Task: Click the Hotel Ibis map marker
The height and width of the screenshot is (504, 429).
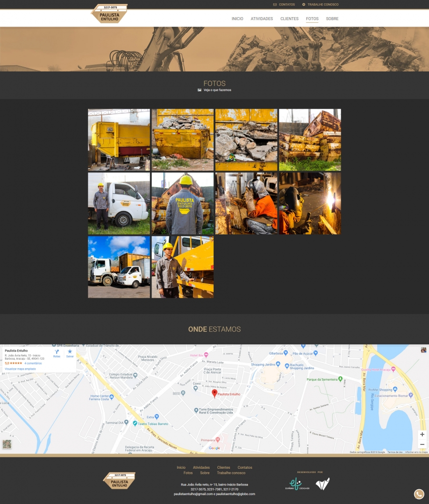Action: (x=206, y=355)
